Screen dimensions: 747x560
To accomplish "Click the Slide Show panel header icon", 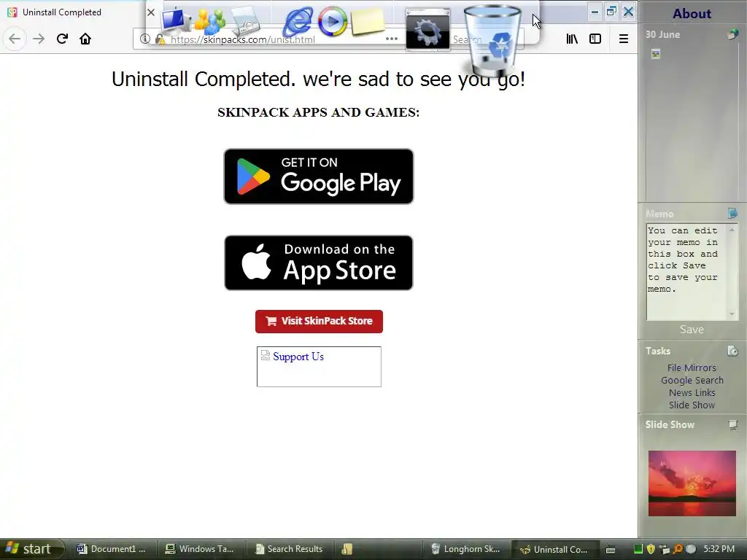I will tap(732, 425).
